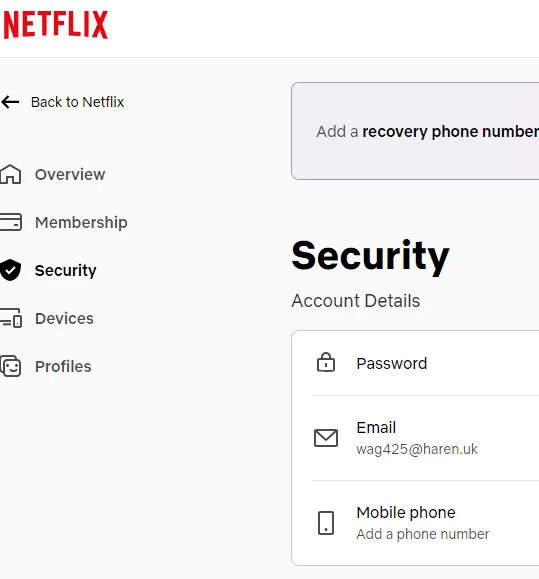Viewport: 539px width, 579px height.
Task: Click the Email envelope icon
Action: 326,438
